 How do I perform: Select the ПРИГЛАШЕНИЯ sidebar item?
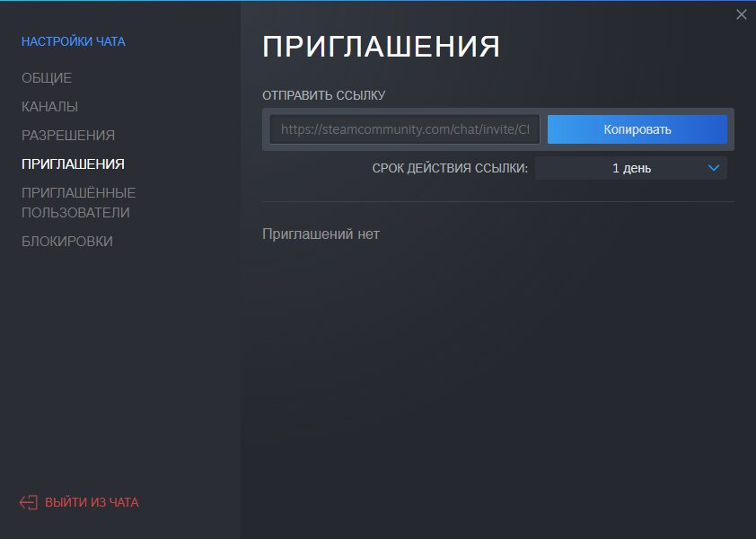point(73,164)
